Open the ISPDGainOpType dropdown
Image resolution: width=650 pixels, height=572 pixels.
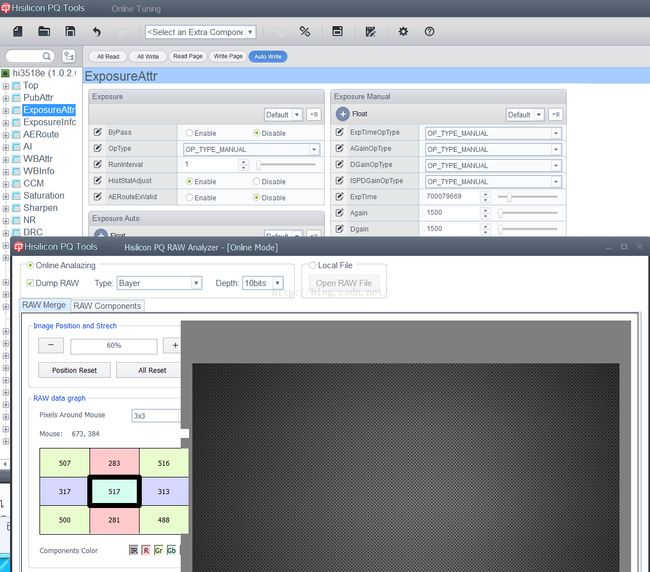(x=493, y=182)
